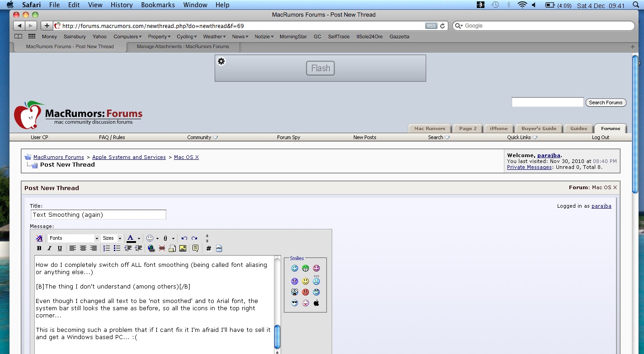Click the Add Bookmark plus button

[47, 26]
